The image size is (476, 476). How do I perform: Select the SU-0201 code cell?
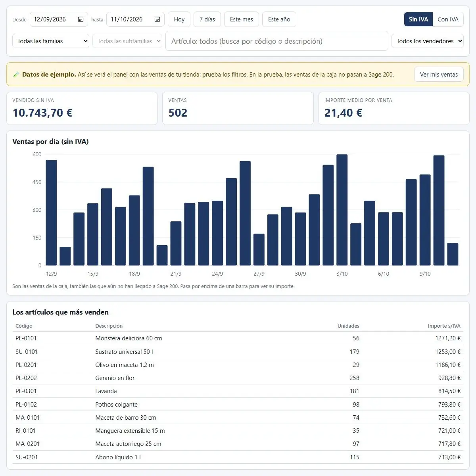coord(27,457)
